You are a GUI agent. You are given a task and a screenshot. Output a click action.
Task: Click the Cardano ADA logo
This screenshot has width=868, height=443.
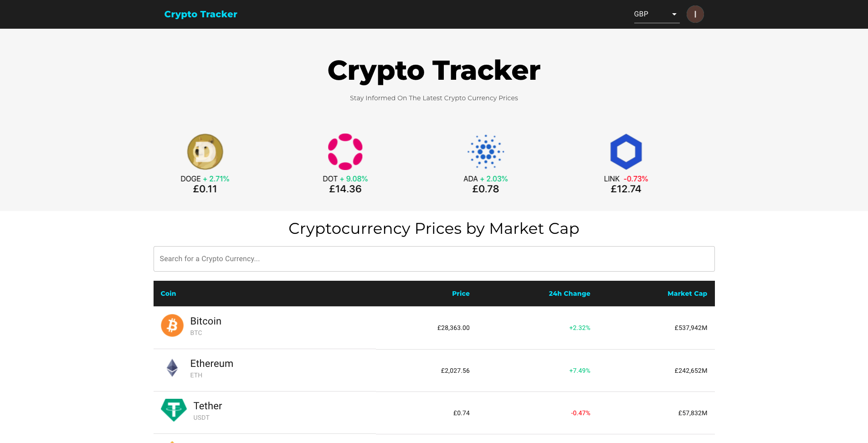(486, 152)
